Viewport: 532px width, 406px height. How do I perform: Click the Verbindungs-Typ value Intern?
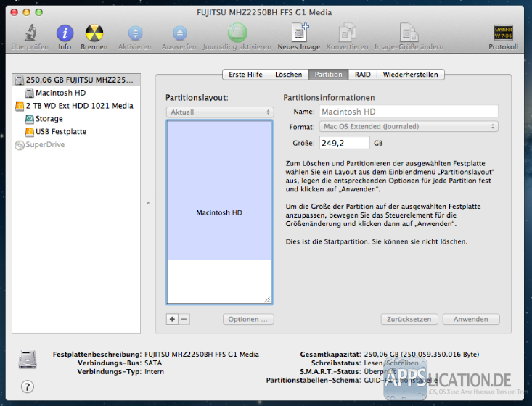[x=154, y=371]
